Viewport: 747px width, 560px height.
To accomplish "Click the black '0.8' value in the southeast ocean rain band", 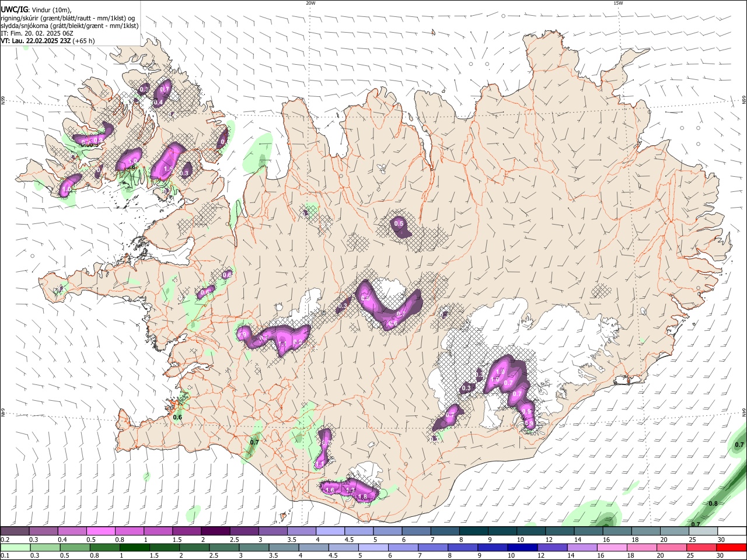I will coord(713,503).
